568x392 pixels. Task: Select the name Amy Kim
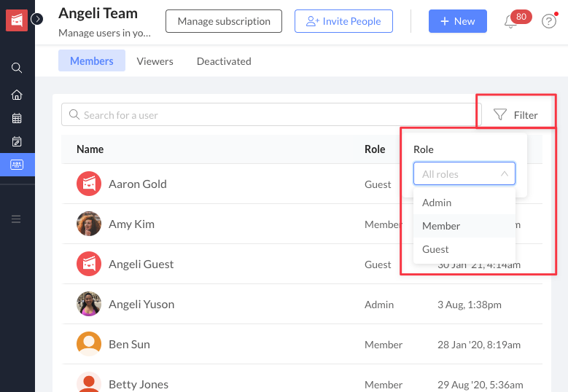(131, 224)
